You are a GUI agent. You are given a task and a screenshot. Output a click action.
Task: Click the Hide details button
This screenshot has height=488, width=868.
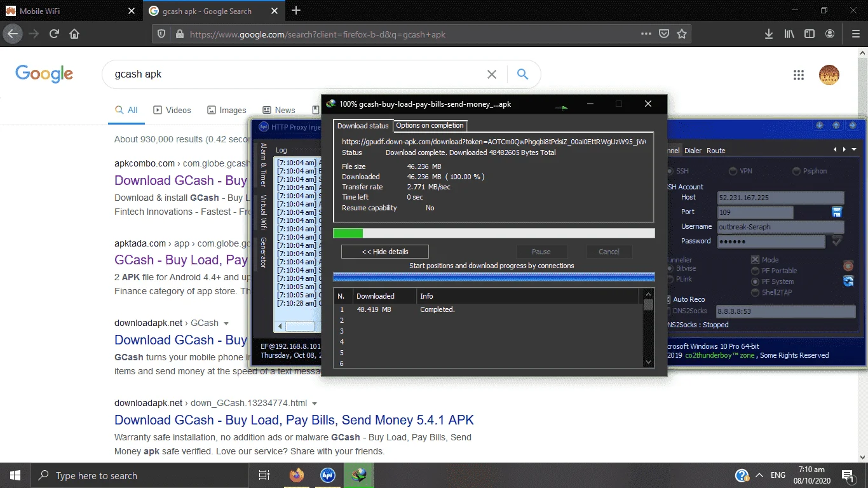point(385,252)
